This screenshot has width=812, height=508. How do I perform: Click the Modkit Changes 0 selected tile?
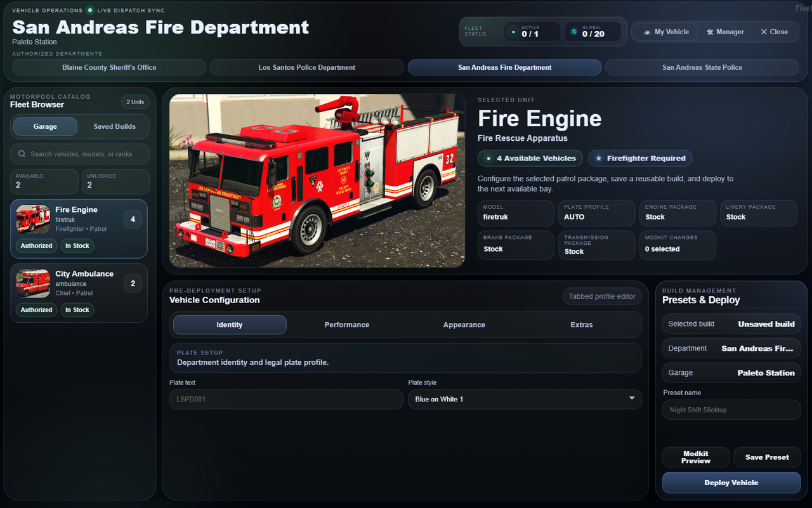click(678, 245)
